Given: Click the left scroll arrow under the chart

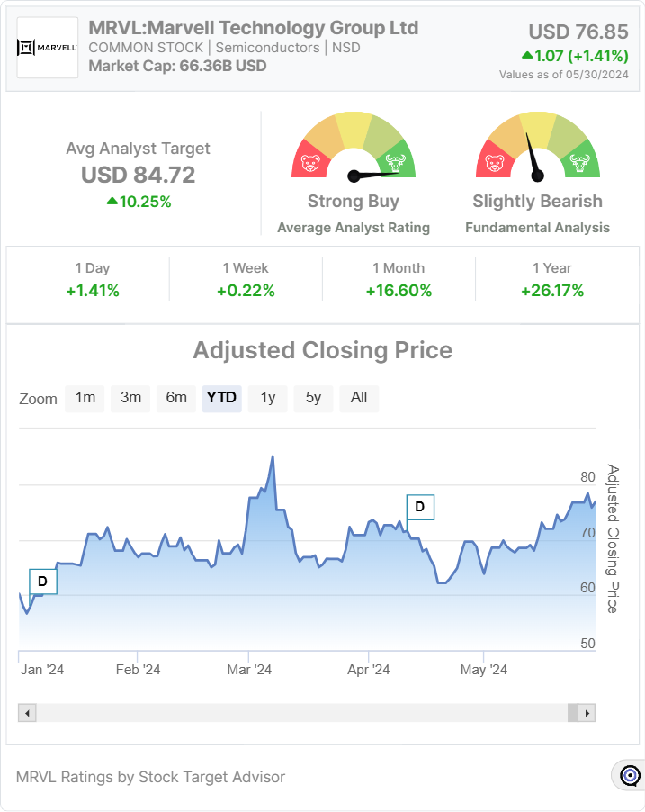Looking at the screenshot, I should coord(27,713).
